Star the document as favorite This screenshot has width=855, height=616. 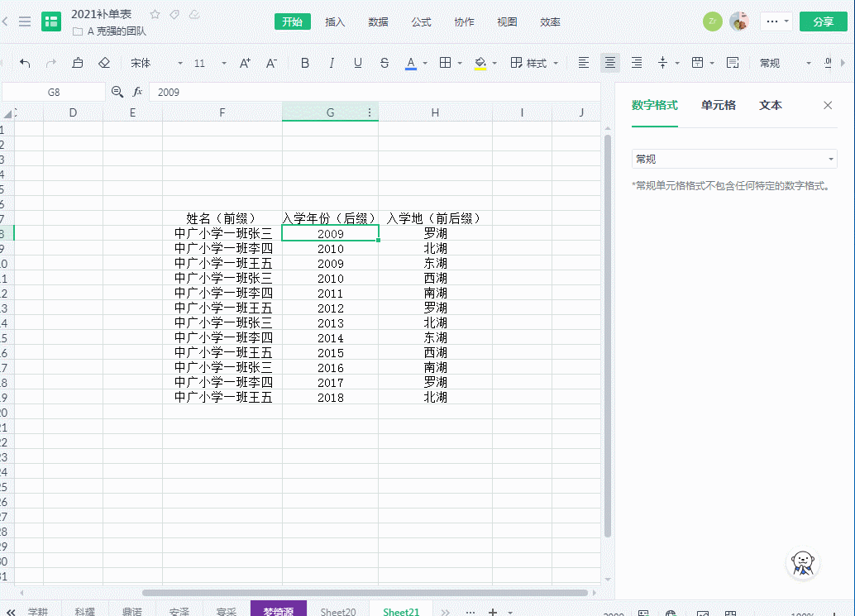click(155, 15)
